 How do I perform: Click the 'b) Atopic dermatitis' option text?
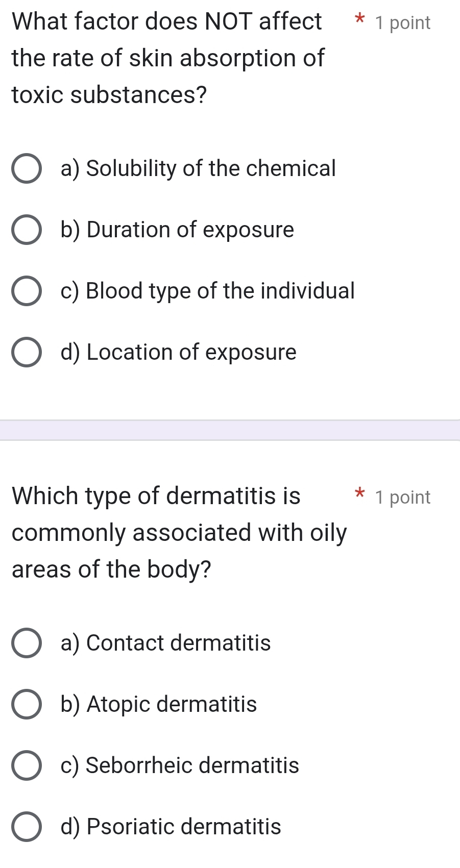(x=158, y=704)
